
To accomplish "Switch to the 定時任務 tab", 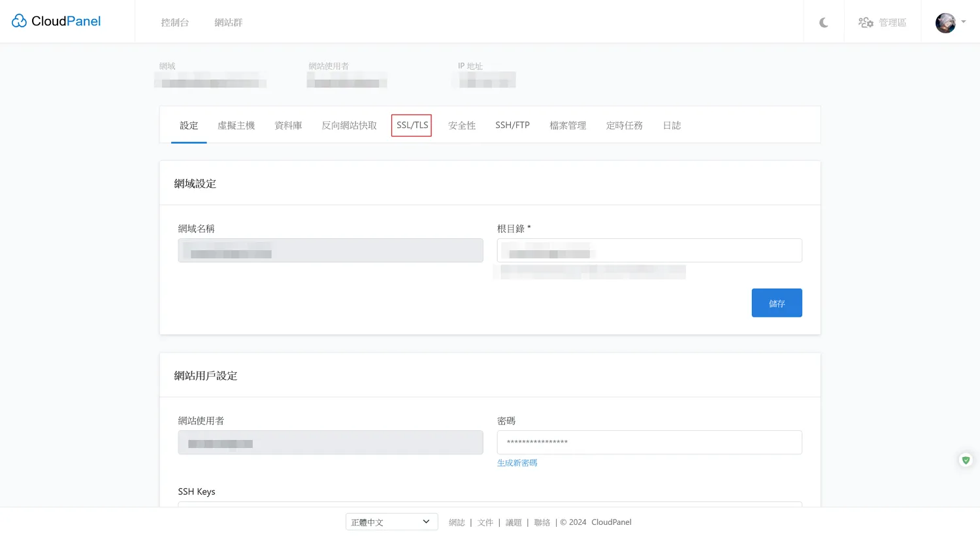I will (x=624, y=125).
